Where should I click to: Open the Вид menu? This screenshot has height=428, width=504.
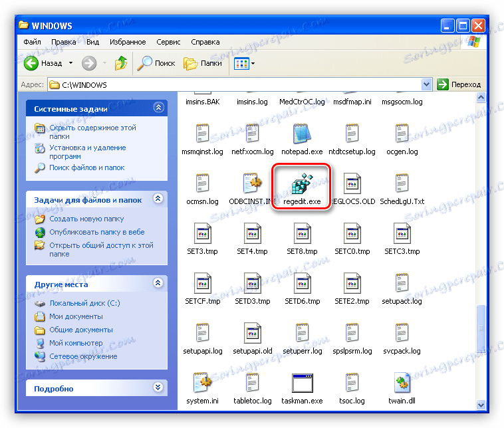pyautogui.click(x=93, y=42)
